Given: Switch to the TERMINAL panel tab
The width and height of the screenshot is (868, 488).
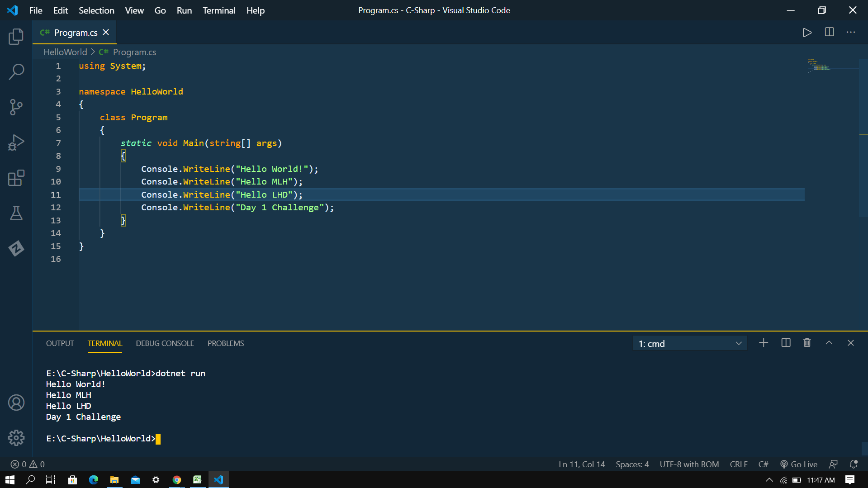Looking at the screenshot, I should [105, 343].
